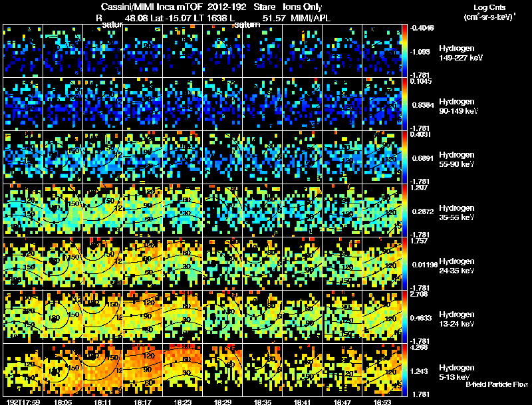
Task: Click the -1.099 colorbar midpoint value
Action: (420, 52)
